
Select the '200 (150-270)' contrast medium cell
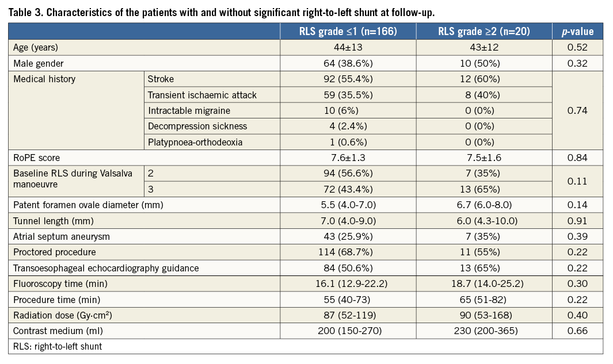pos(348,331)
